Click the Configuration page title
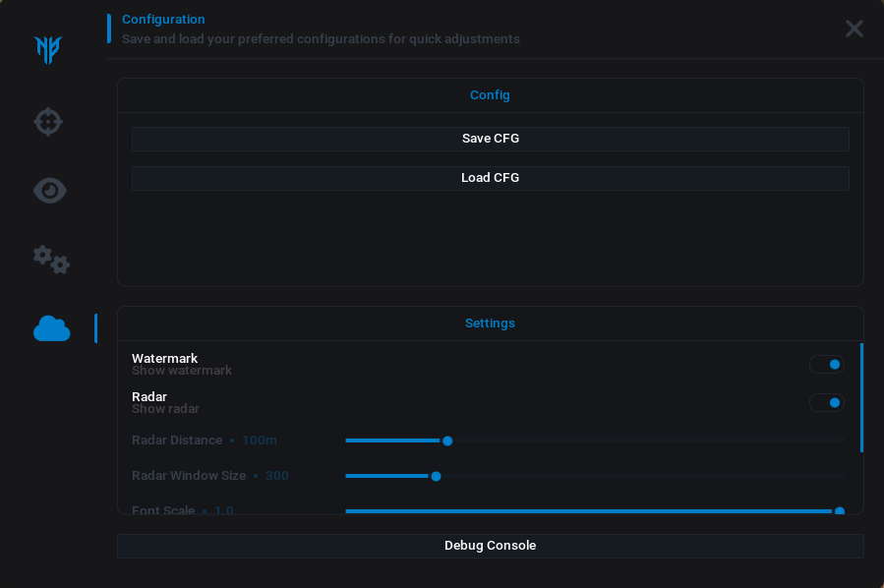Viewport: 884px width, 588px height. 163,20
